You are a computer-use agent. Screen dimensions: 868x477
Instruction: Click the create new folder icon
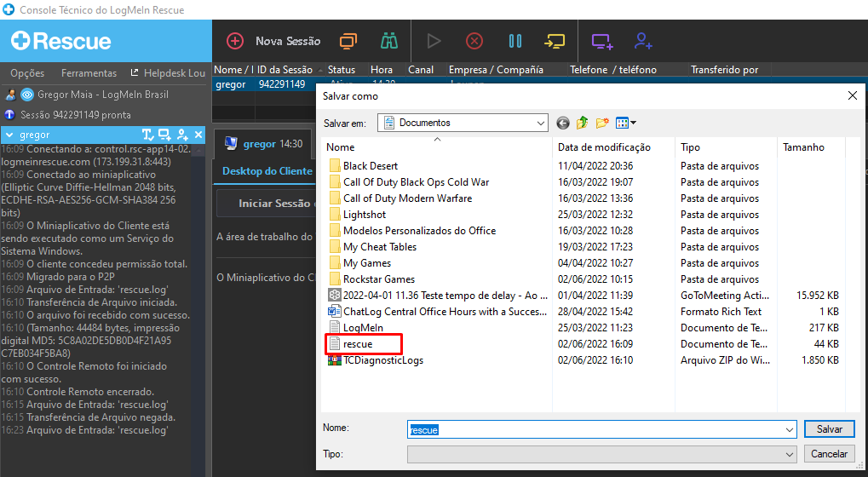[x=602, y=123]
